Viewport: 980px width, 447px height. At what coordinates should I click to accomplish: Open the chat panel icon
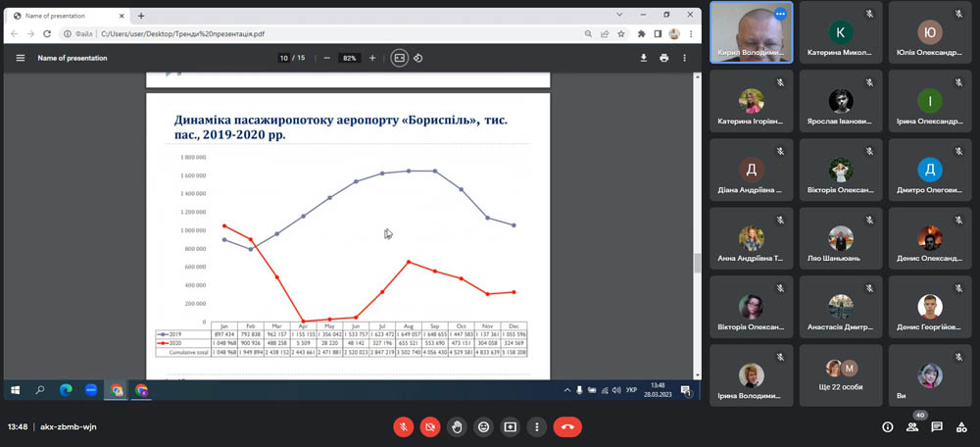937,426
